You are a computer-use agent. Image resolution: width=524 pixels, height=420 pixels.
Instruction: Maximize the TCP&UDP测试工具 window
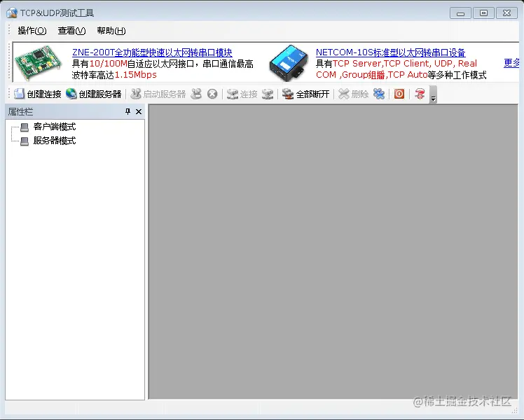(483, 13)
